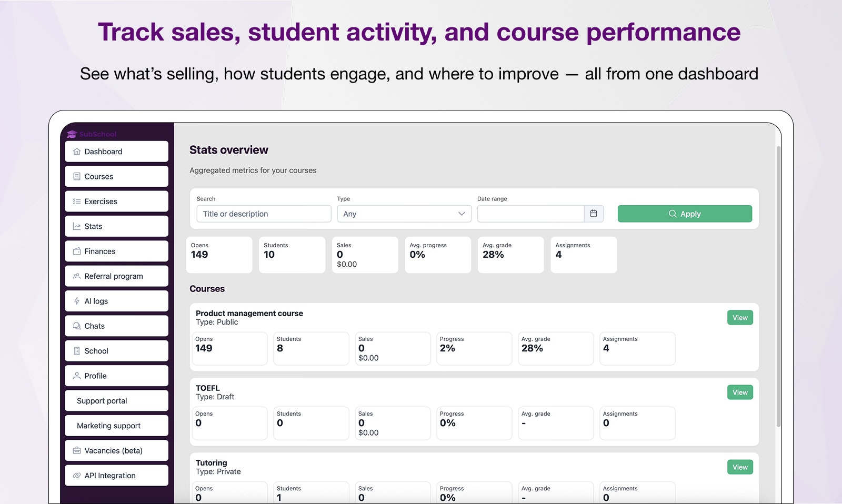This screenshot has width=842, height=504.
Task: Click the Dashboard home icon
Action: coord(77,152)
